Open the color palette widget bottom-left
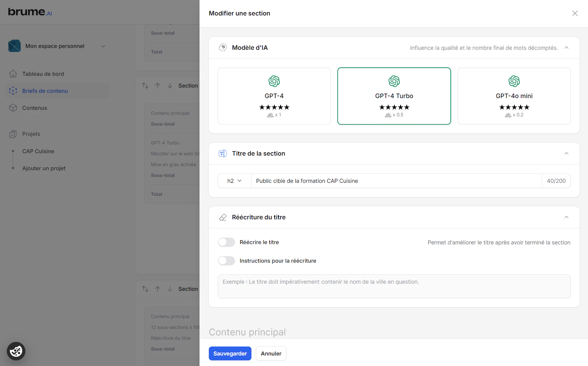This screenshot has height=366, width=588. coord(16,351)
